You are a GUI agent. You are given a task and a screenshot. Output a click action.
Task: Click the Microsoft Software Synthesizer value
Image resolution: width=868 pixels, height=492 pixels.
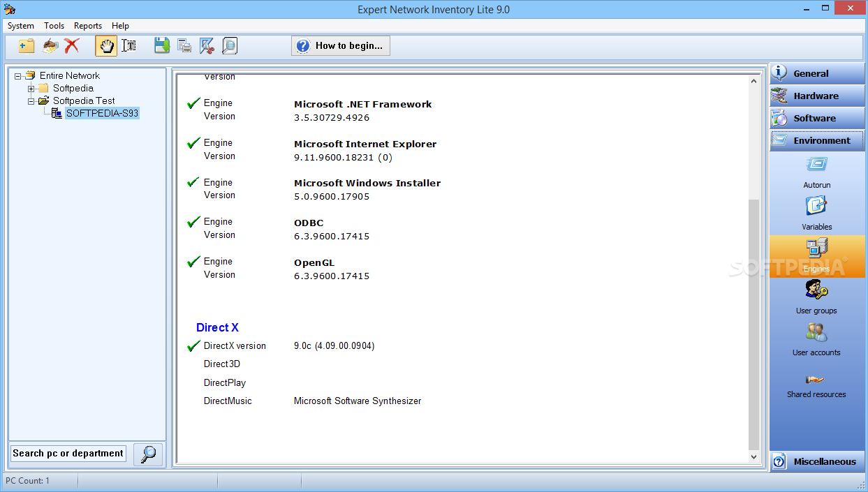tap(358, 401)
